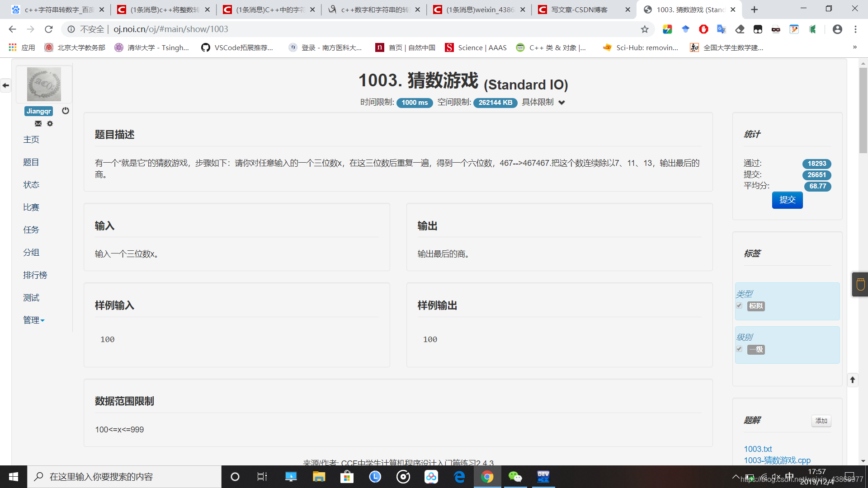Viewport: 868px width, 488px height.
Task: Open user settings with the gear icon
Action: tap(50, 123)
